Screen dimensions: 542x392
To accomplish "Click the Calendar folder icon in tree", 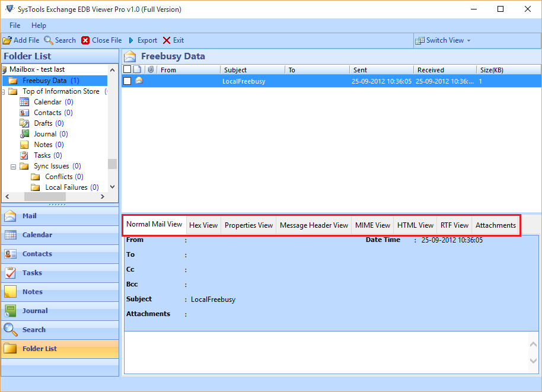I will point(24,102).
